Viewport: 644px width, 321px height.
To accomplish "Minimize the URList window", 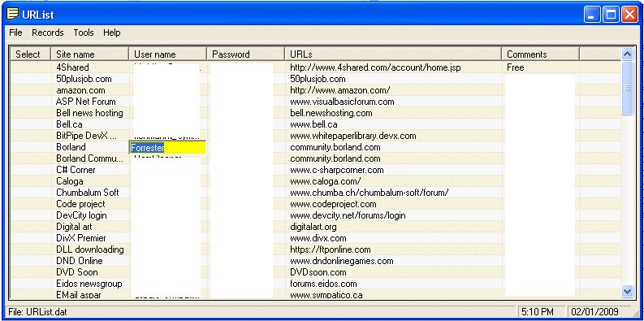I will [592, 15].
